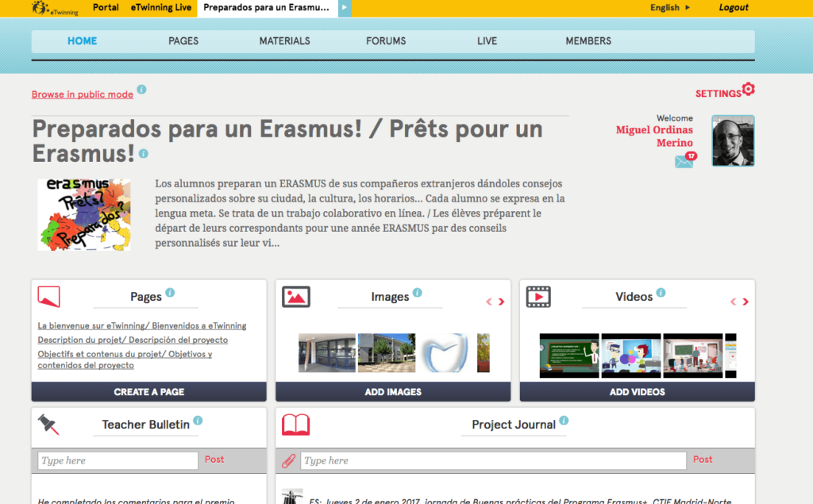Click info icon next to Project Journal
The height and width of the screenshot is (504, 813).
pyautogui.click(x=564, y=421)
